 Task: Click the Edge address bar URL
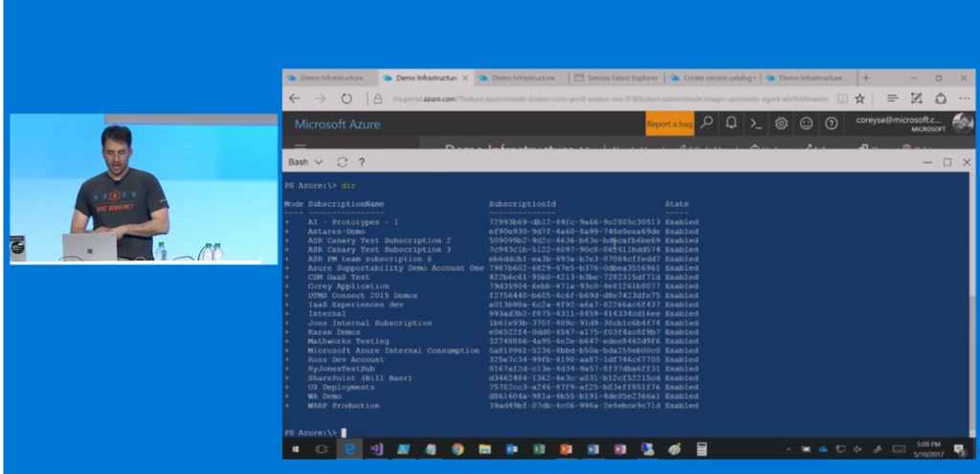tap(610, 99)
